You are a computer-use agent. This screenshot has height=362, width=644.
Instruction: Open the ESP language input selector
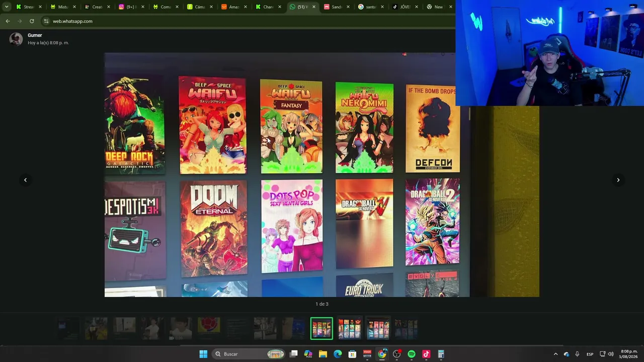pyautogui.click(x=590, y=354)
